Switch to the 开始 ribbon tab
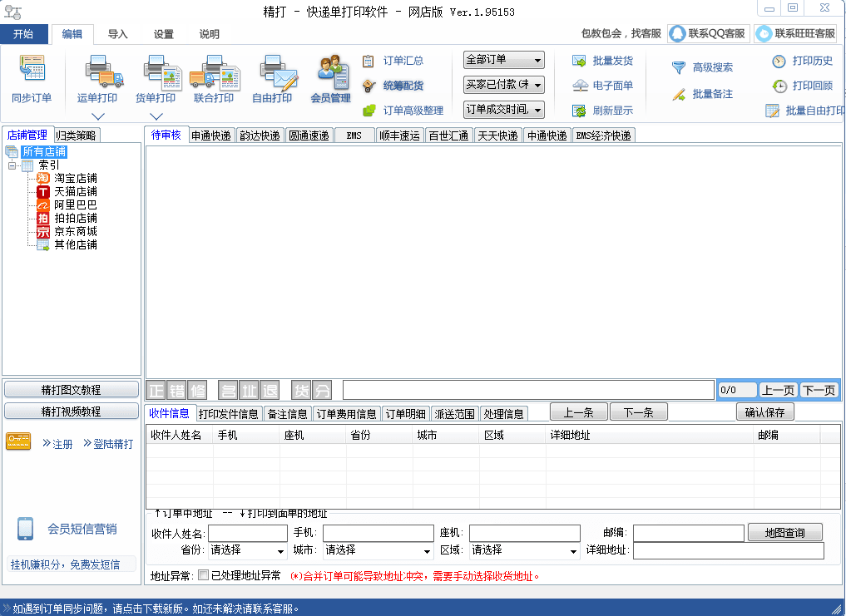Viewport: 846px width, 616px height. click(24, 34)
